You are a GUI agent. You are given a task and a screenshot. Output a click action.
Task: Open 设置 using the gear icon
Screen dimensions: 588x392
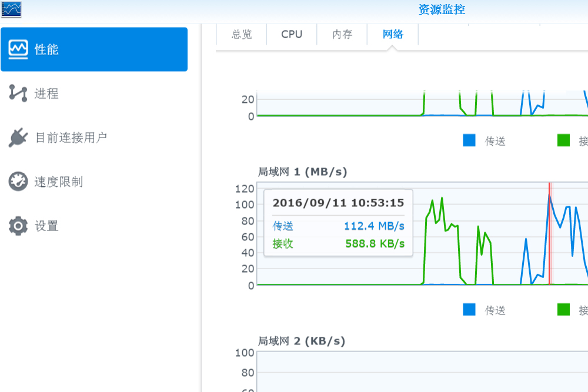pos(19,226)
